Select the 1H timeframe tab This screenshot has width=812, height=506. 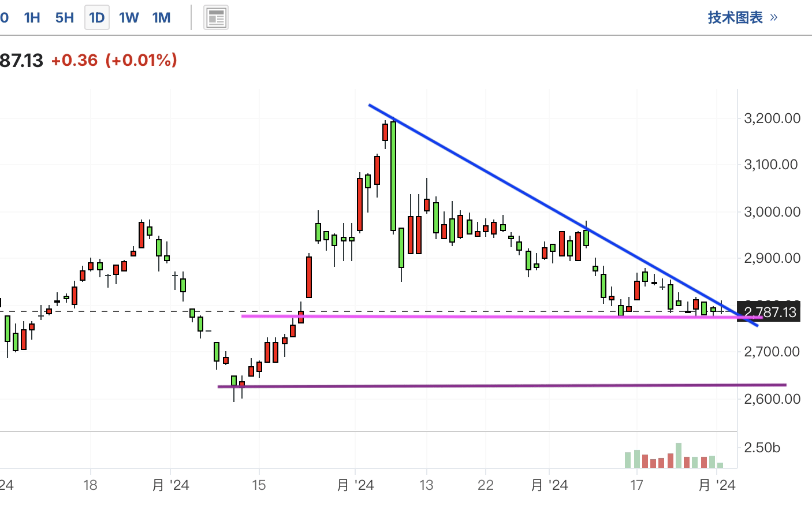tap(32, 17)
